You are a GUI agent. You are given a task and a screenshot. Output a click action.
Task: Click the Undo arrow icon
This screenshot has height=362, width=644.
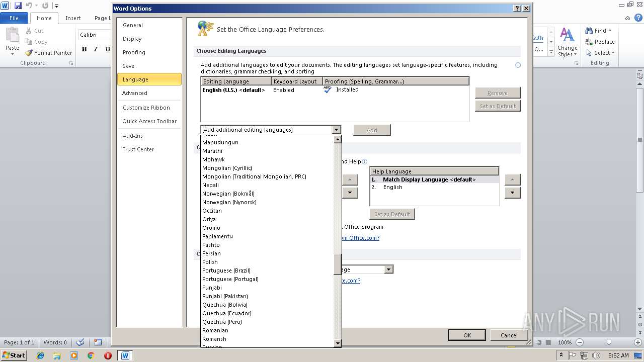point(29,6)
